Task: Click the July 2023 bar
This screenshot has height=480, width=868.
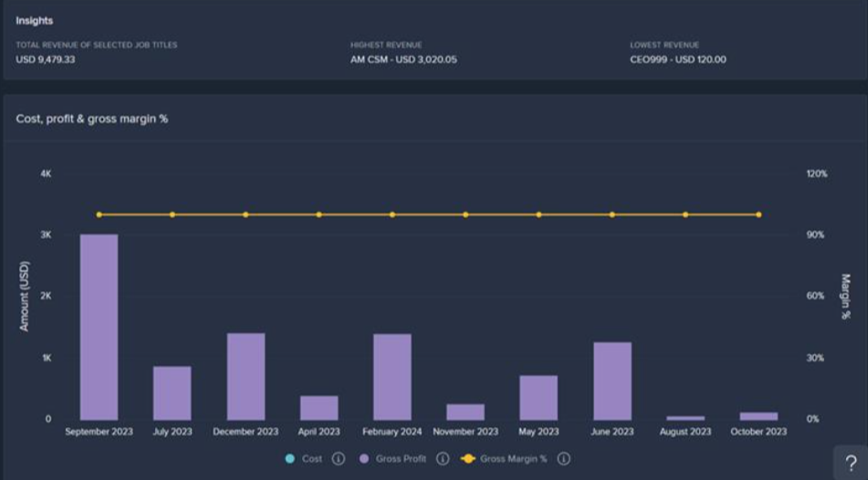Action: 172,393
